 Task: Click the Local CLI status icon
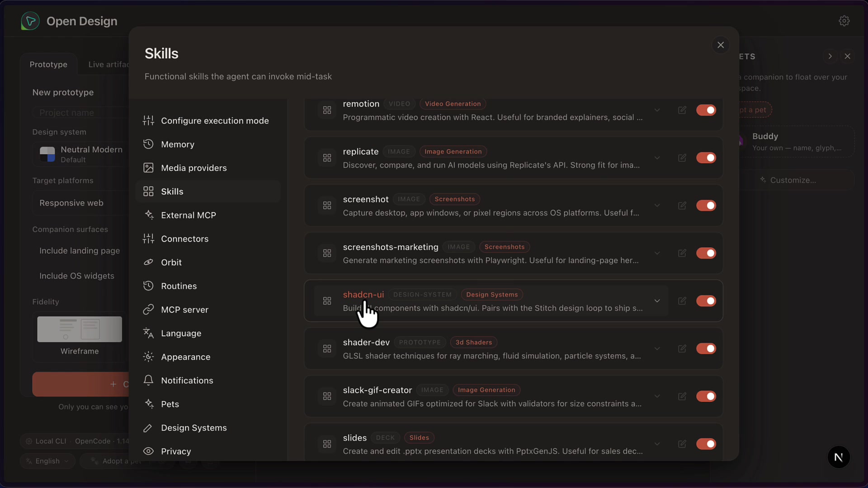tap(29, 441)
